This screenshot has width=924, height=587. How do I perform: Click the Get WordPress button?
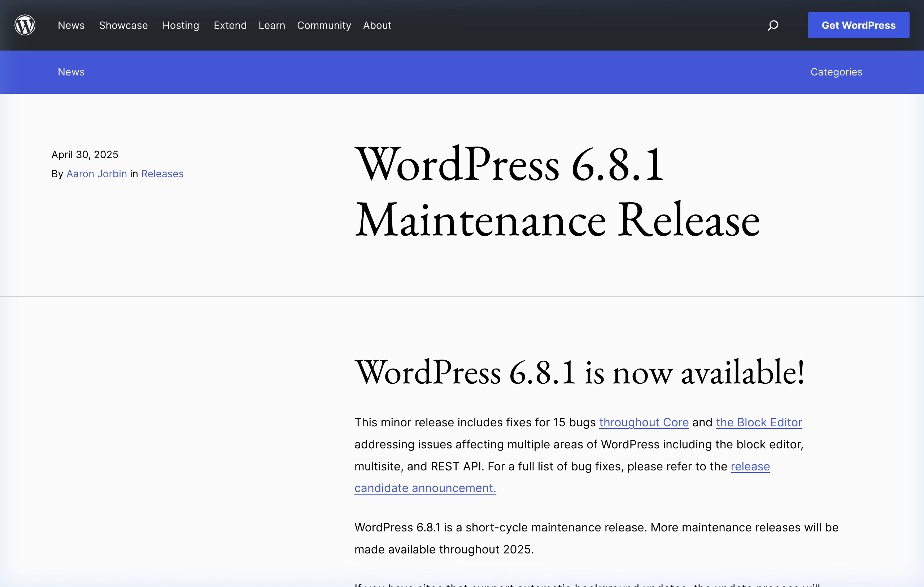[x=858, y=25]
